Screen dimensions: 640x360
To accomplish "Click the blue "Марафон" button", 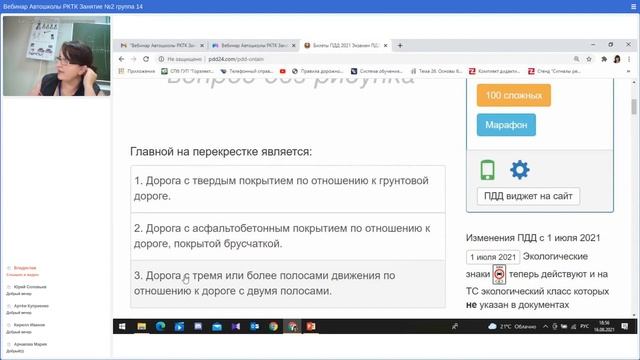I will coord(506,125).
